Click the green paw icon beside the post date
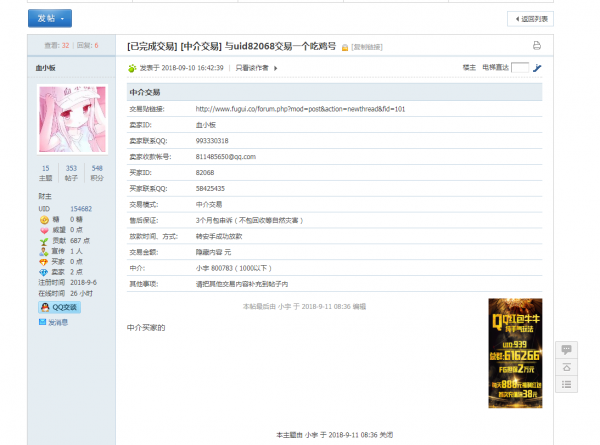The height and width of the screenshot is (445, 600). 132,68
